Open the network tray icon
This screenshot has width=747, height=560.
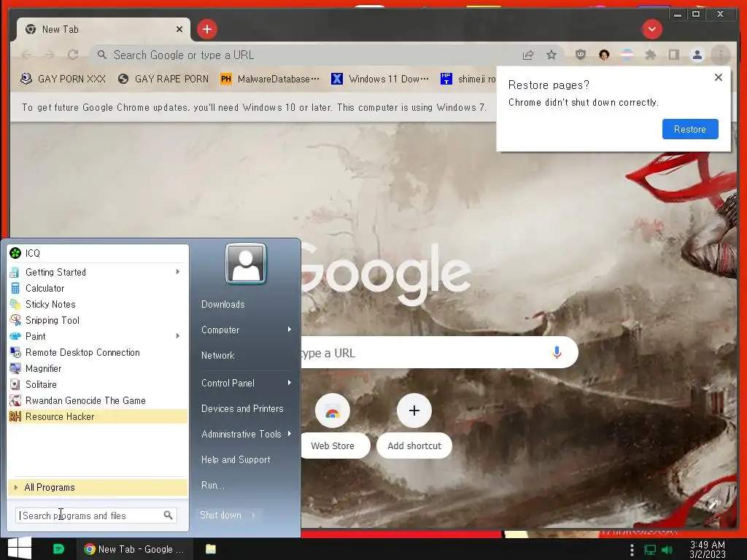[650, 550]
